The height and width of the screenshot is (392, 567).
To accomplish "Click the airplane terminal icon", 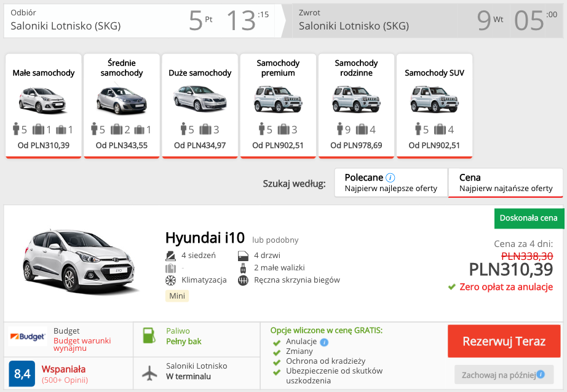I will click(149, 372).
